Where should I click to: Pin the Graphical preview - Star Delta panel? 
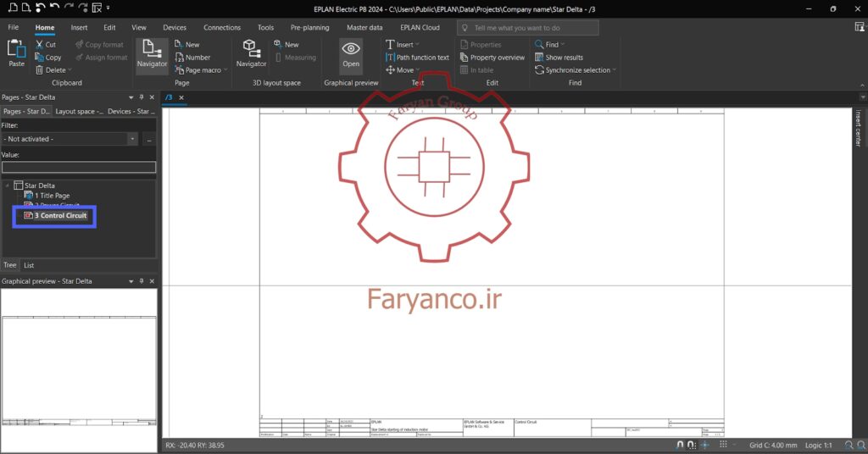tap(142, 281)
